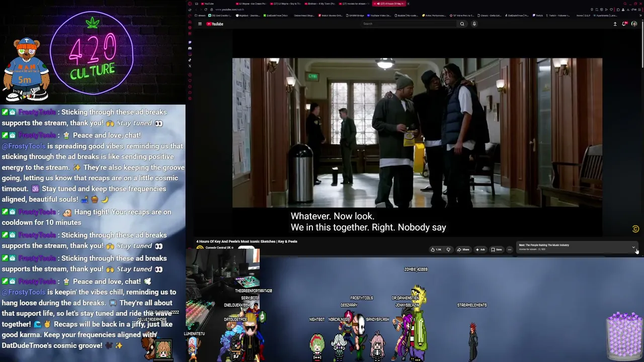Open the 'YouTube Video De...' bookmark
644x362 pixels.
coord(379,16)
